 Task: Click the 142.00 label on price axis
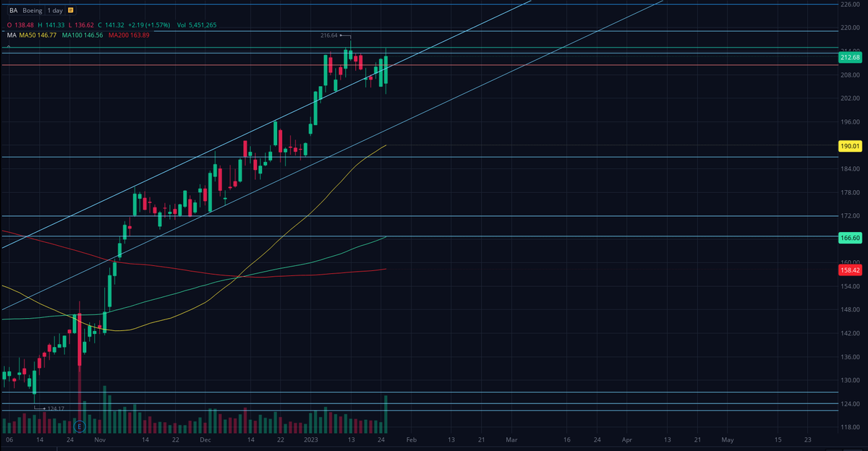(850, 333)
